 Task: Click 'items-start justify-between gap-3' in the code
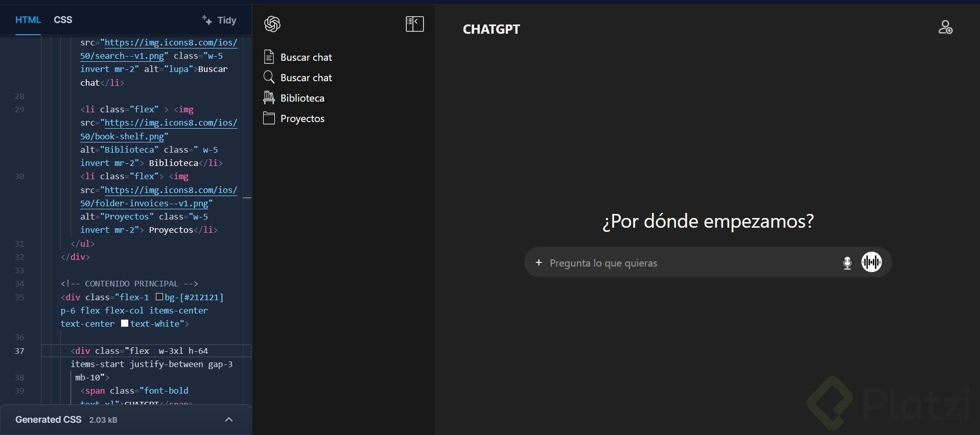click(x=151, y=364)
